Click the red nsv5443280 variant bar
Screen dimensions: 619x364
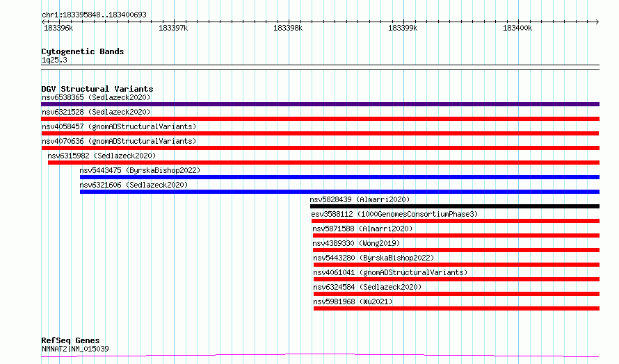pos(456,265)
